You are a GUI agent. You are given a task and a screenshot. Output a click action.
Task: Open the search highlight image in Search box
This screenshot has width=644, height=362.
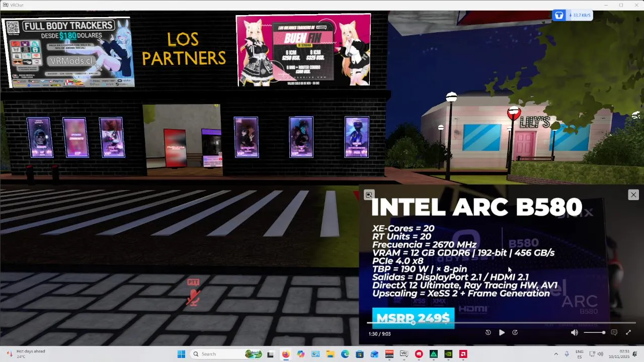pyautogui.click(x=254, y=354)
